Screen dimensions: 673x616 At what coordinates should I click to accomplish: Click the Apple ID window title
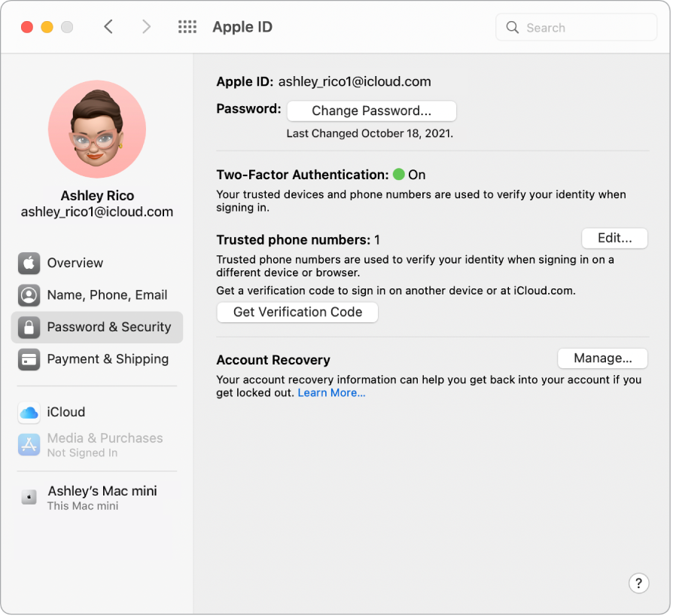tap(242, 26)
